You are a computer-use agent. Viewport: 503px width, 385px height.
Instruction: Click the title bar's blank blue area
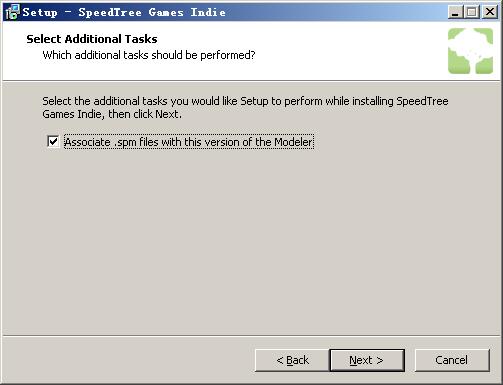pos(333,12)
